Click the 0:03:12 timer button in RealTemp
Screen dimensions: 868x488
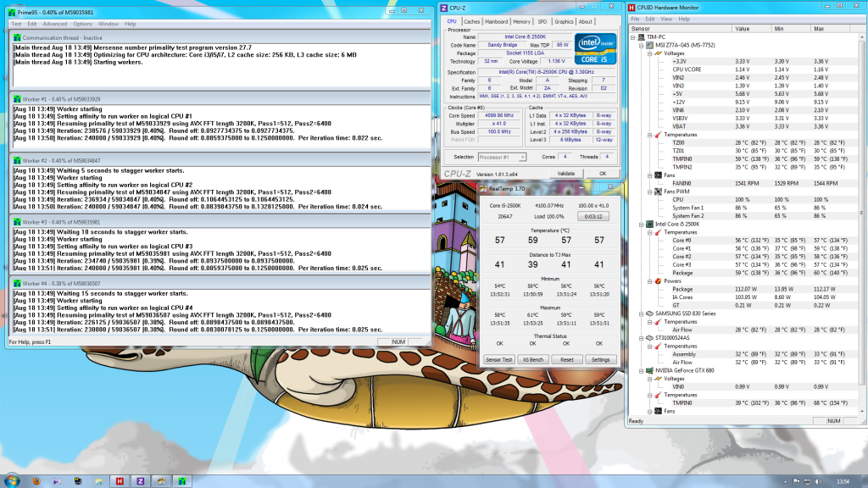[x=593, y=216]
